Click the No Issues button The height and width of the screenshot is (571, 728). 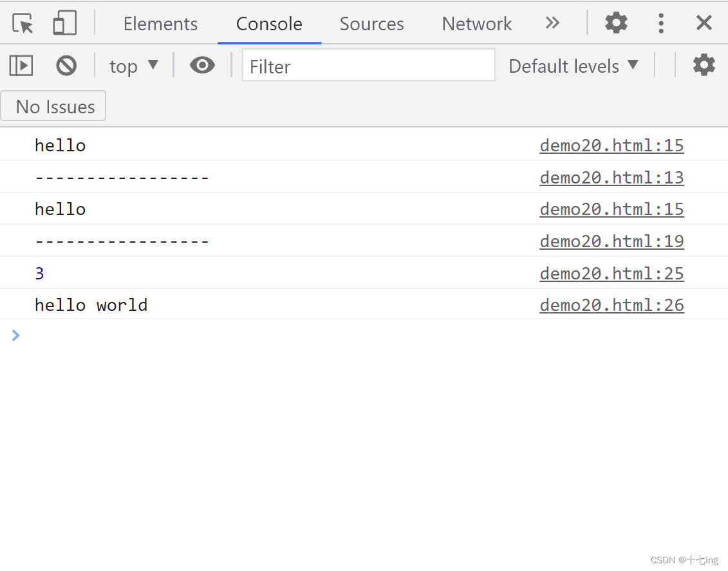54,106
